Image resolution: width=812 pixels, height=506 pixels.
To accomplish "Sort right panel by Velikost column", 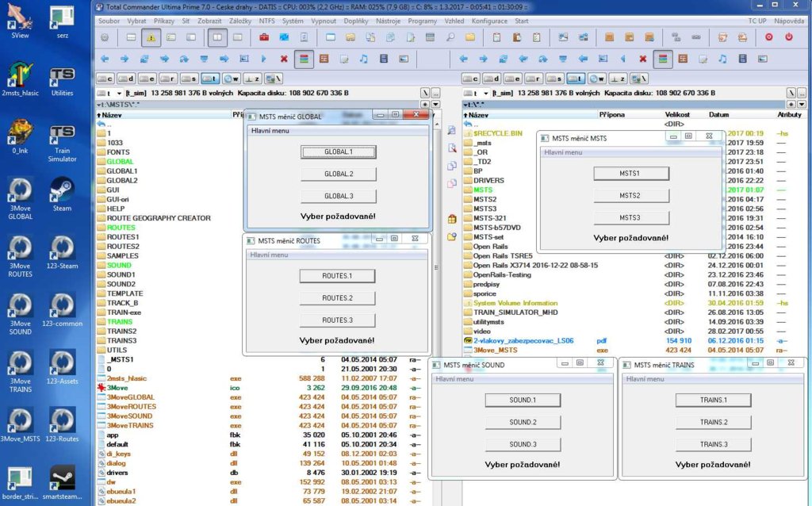I will (678, 114).
